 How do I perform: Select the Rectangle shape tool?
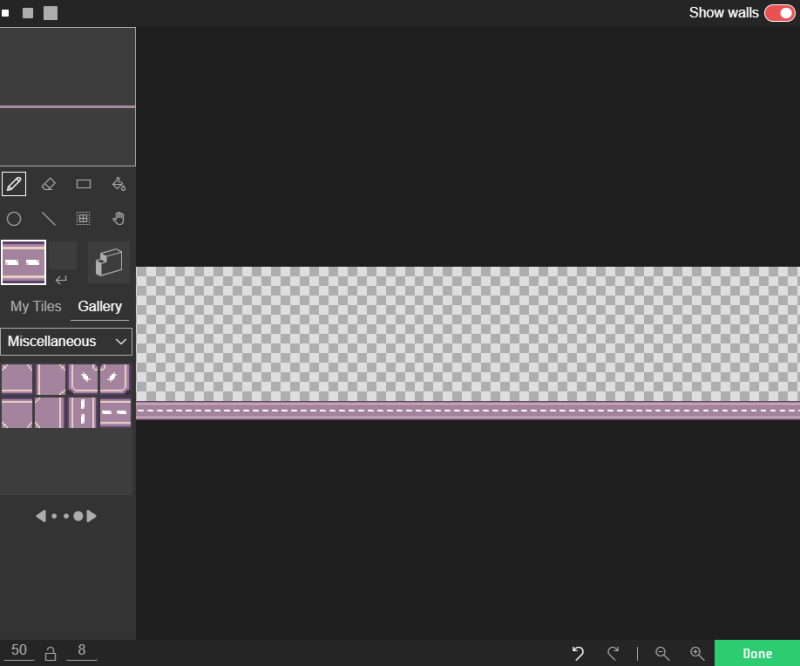pos(84,184)
